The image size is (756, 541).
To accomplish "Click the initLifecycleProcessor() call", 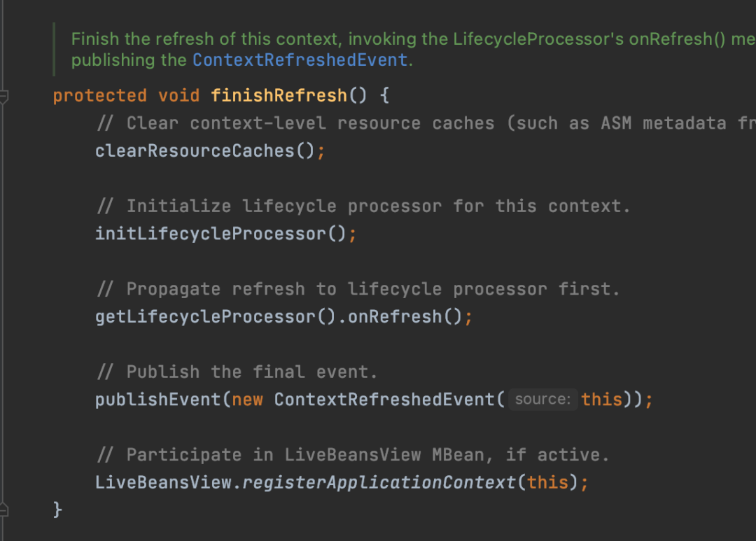I will coord(220,234).
